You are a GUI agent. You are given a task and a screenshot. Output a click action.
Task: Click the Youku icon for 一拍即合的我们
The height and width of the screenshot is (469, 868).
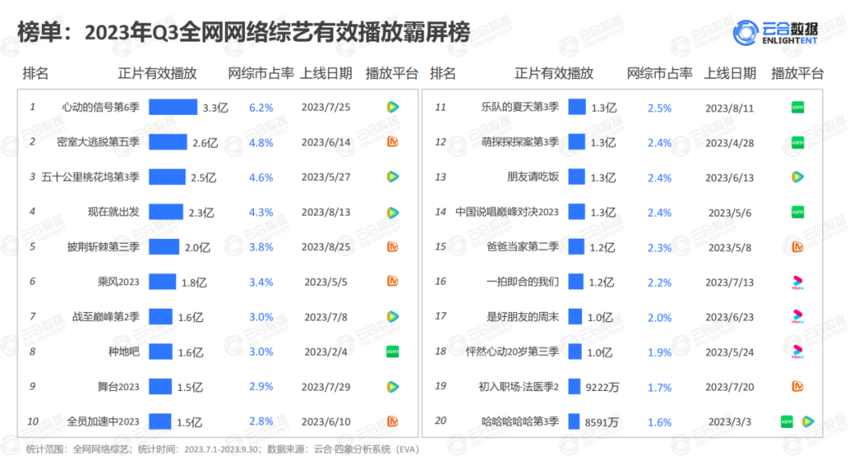coord(797,282)
